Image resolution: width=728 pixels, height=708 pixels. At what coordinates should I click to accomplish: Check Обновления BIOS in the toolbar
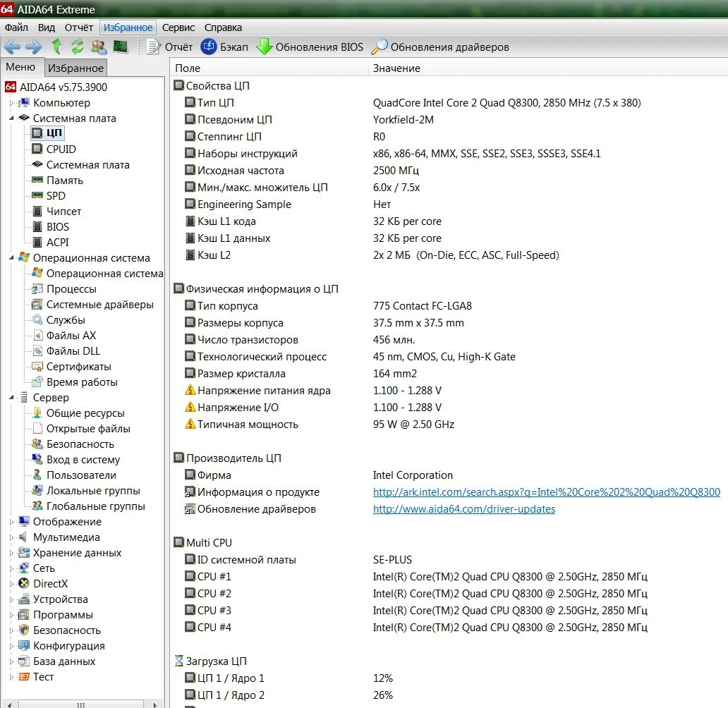pyautogui.click(x=310, y=47)
